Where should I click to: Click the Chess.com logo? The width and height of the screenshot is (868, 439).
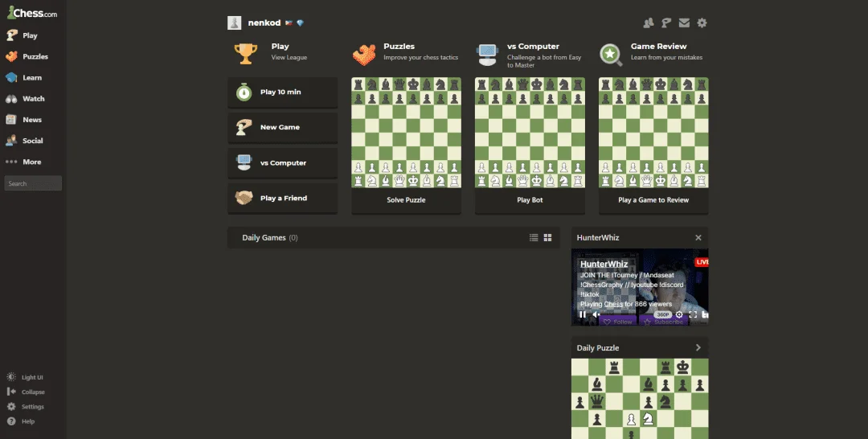click(32, 13)
